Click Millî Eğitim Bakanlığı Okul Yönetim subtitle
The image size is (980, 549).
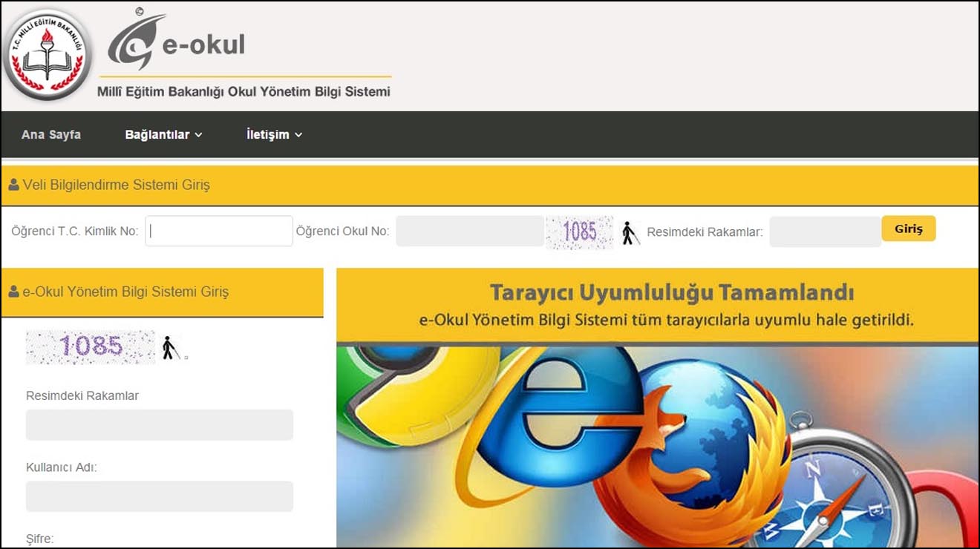244,91
